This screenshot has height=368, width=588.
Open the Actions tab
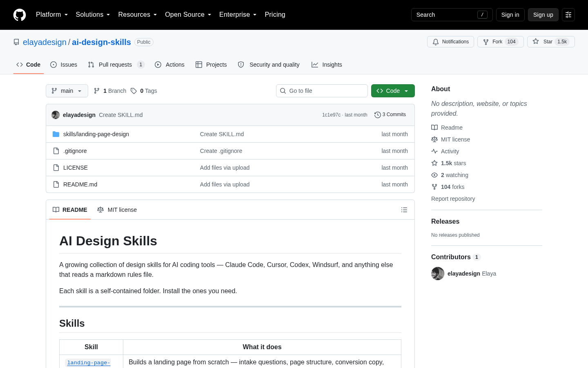pos(169,65)
